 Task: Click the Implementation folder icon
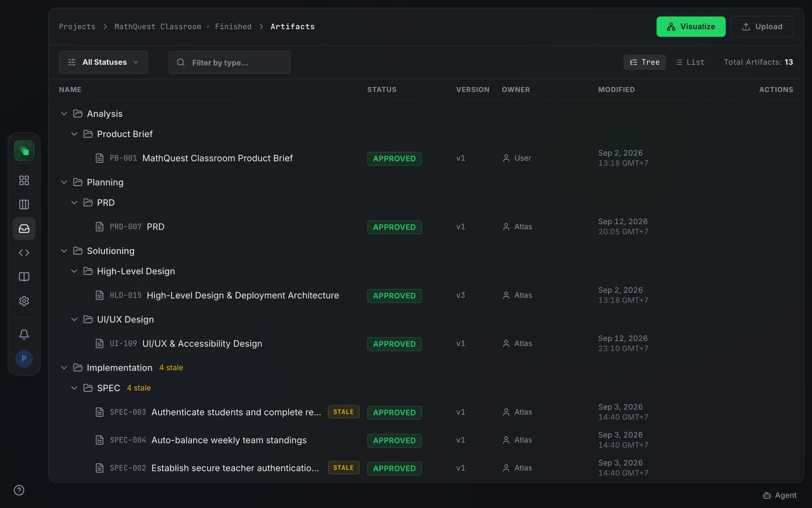[78, 367]
